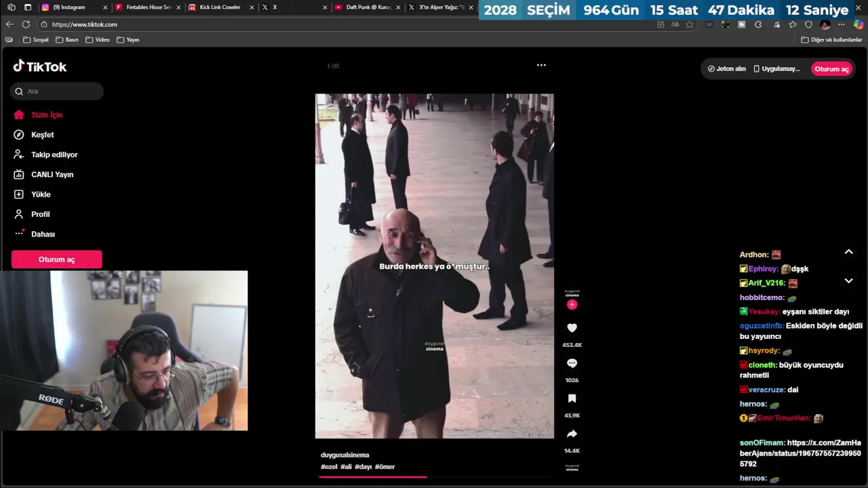Open the x.com link in chat
Image resolution: width=868 pixels, height=488 pixels.
point(800,453)
